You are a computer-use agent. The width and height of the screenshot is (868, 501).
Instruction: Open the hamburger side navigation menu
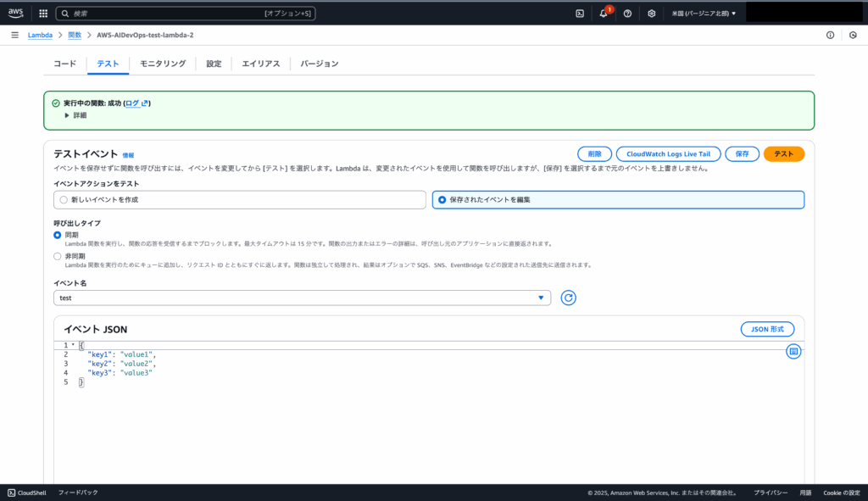click(x=14, y=35)
